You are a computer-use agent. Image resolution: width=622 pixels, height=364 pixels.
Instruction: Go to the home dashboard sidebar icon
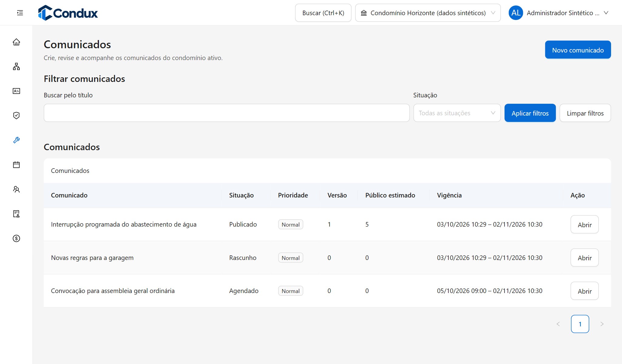point(16,42)
